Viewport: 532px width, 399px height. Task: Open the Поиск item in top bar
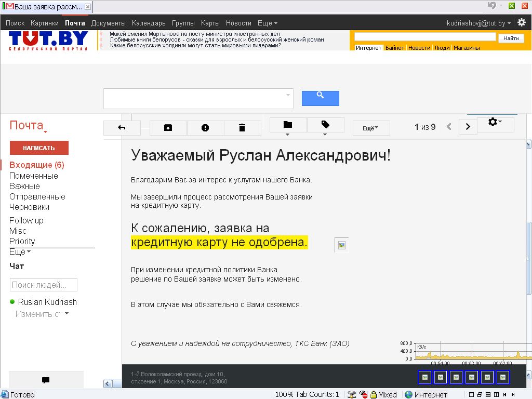(15, 23)
